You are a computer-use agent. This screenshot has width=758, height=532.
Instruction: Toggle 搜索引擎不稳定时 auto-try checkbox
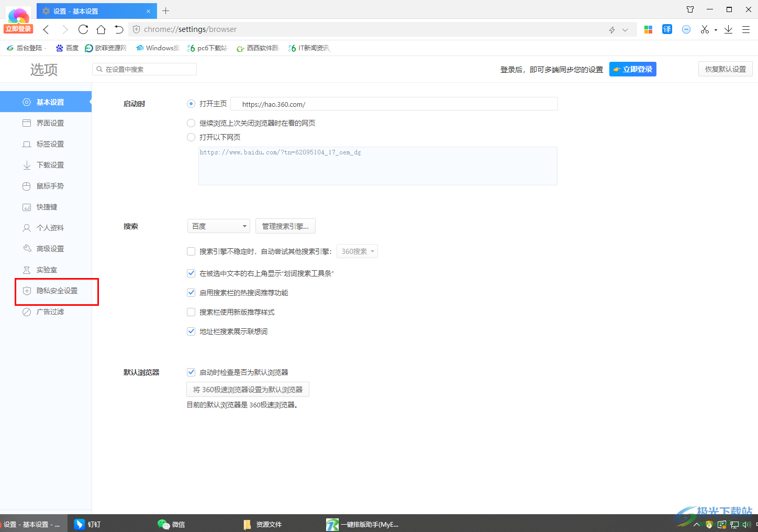point(191,251)
